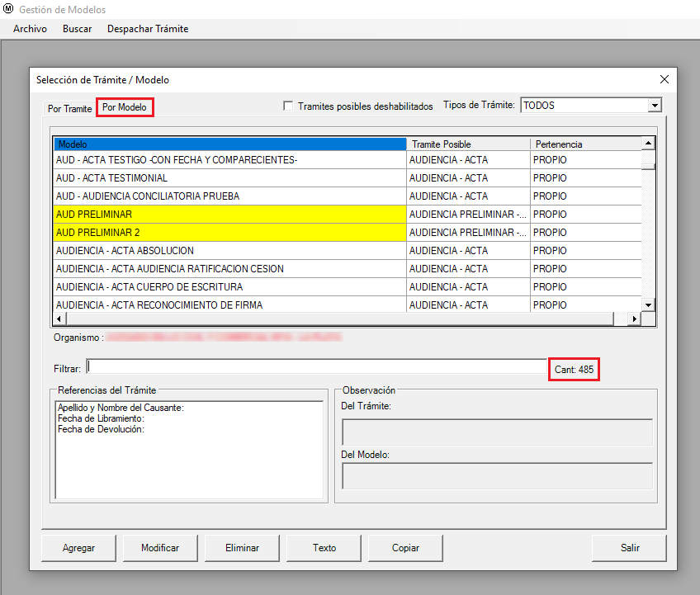Open the Buscar menu
This screenshot has width=700, height=595.
tap(77, 29)
